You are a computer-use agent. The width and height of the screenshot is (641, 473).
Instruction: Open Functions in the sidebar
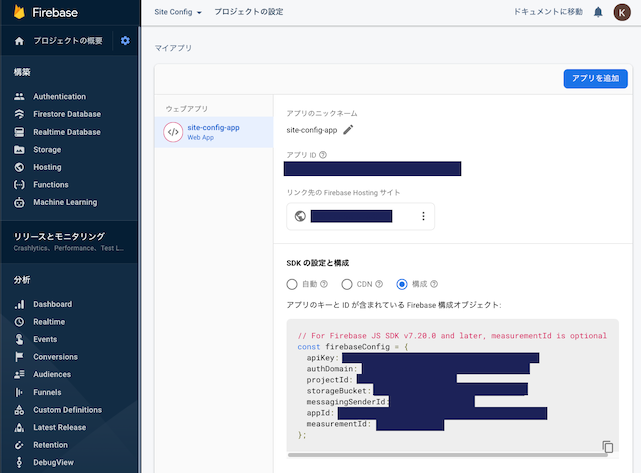click(x=51, y=185)
